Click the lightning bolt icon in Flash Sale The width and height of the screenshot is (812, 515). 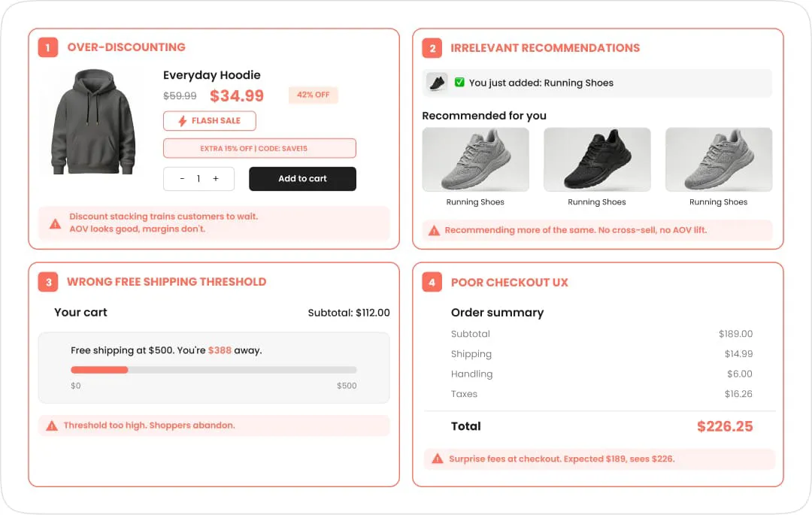pos(182,121)
